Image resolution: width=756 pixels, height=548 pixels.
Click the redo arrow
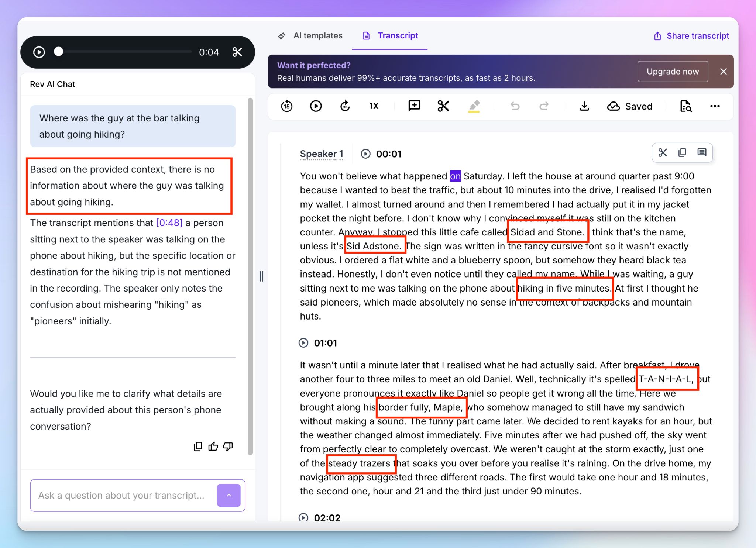point(544,106)
